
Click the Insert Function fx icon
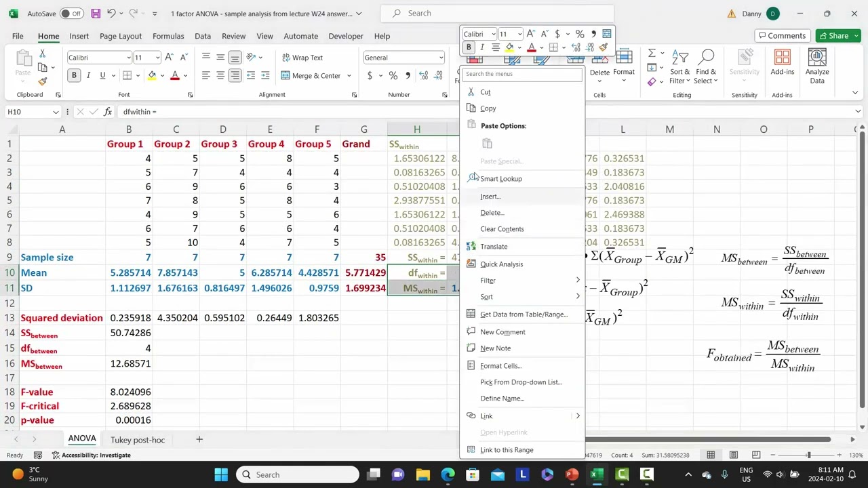click(x=108, y=112)
